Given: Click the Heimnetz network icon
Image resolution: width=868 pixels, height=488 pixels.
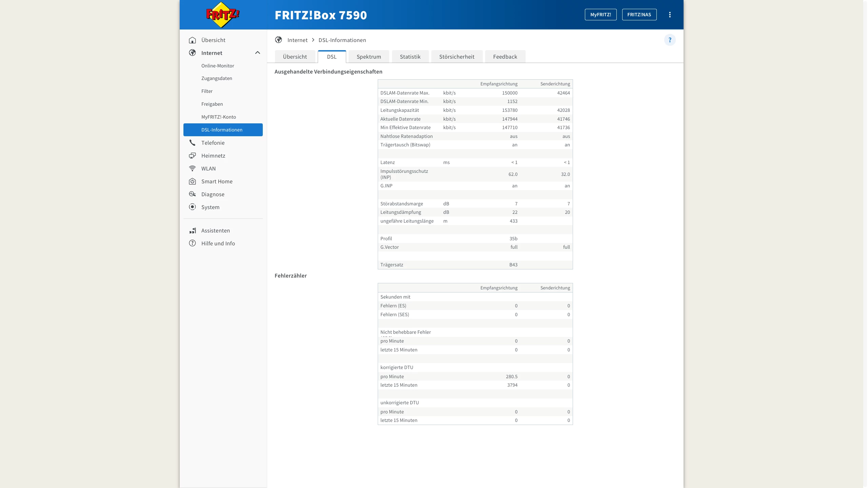Looking at the screenshot, I should [x=192, y=156].
